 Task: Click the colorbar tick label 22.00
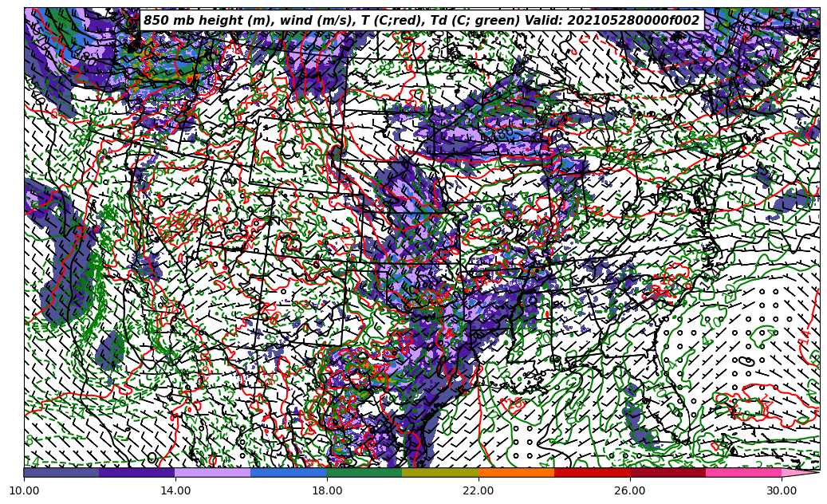tap(478, 490)
